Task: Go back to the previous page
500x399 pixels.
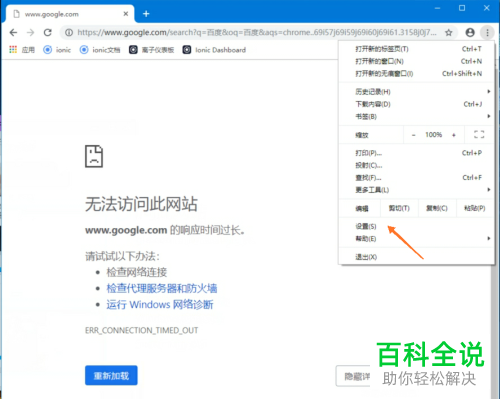Action: tap(13, 32)
